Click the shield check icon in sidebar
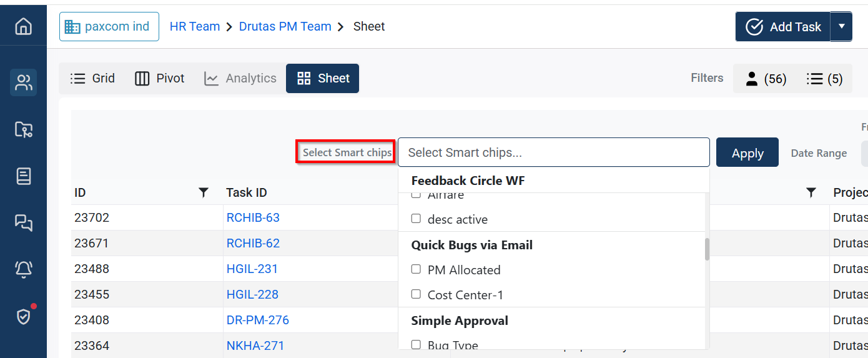Image resolution: width=868 pixels, height=358 pixels. pos(23,316)
